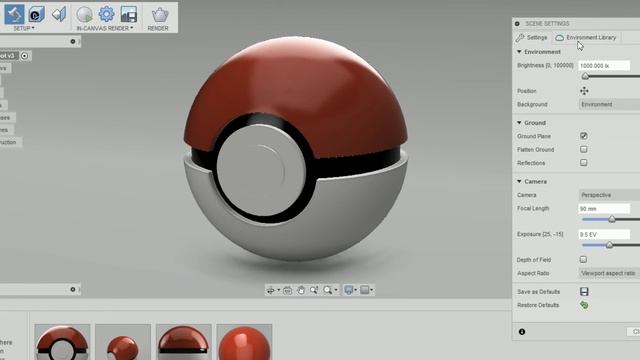Select the Zoom tool
640x360 pixels.
pos(314,290)
